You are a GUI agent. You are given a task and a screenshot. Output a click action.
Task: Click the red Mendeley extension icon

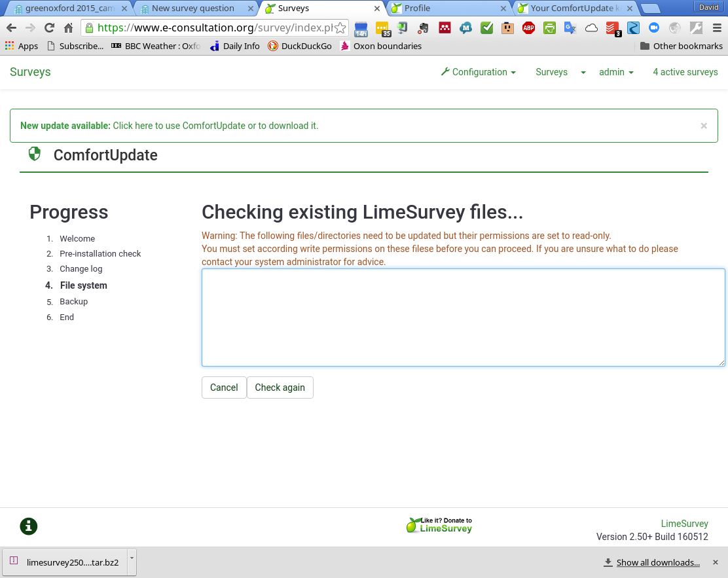(x=445, y=28)
